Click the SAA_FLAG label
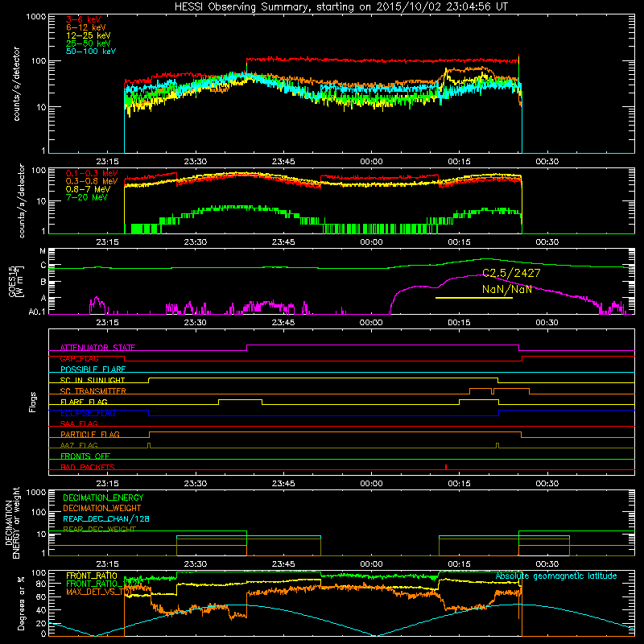The width and height of the screenshot is (644, 644). [x=79, y=424]
